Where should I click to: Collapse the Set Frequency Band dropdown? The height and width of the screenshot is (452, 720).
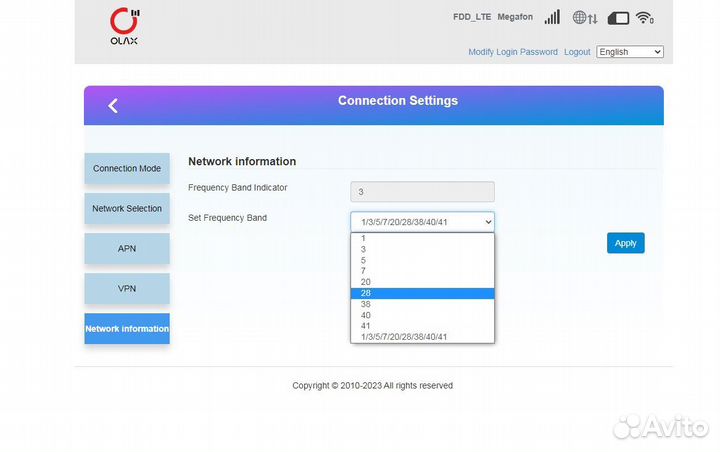point(422,221)
